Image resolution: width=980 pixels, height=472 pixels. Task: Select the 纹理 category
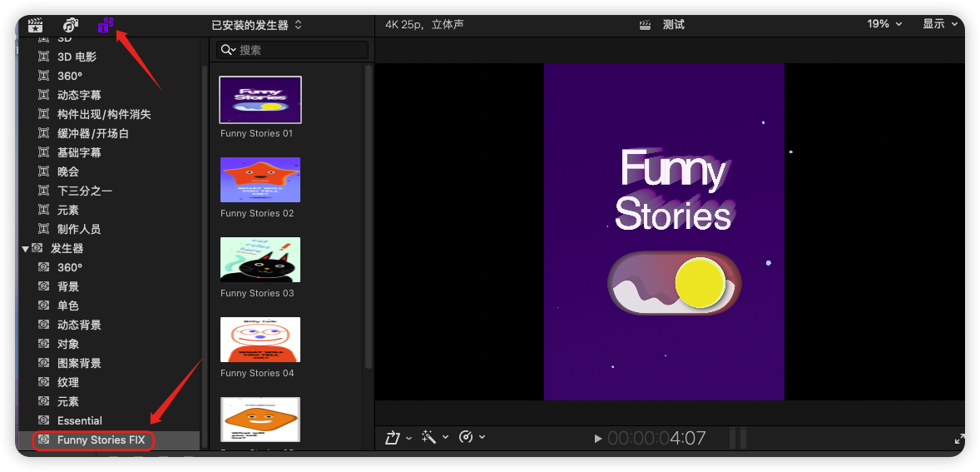[68, 382]
